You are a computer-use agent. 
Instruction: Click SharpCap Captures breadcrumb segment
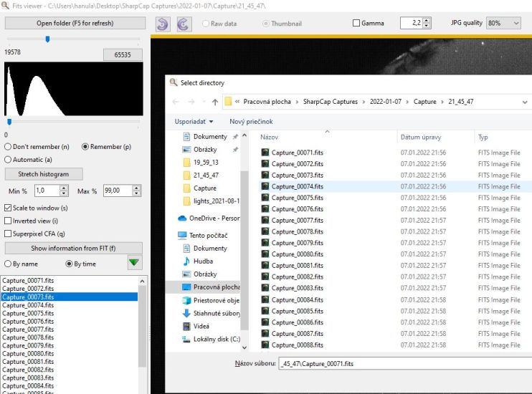pos(330,102)
